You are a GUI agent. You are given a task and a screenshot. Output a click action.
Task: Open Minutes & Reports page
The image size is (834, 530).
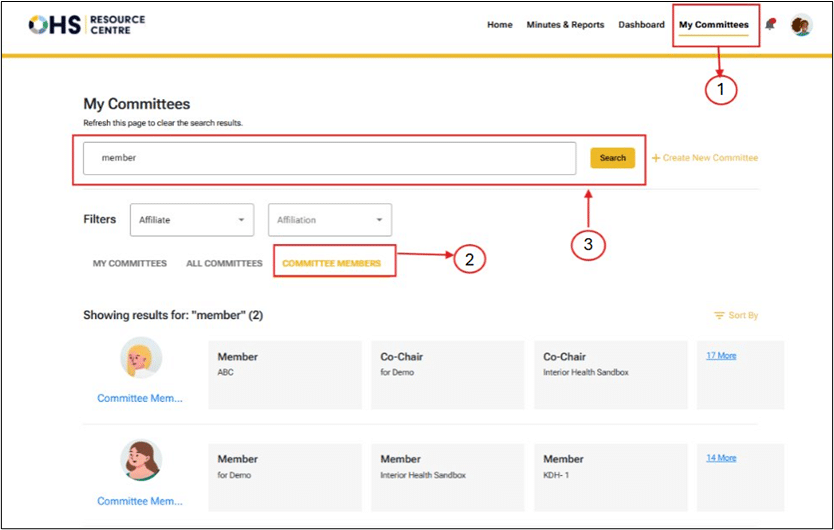[565, 25]
